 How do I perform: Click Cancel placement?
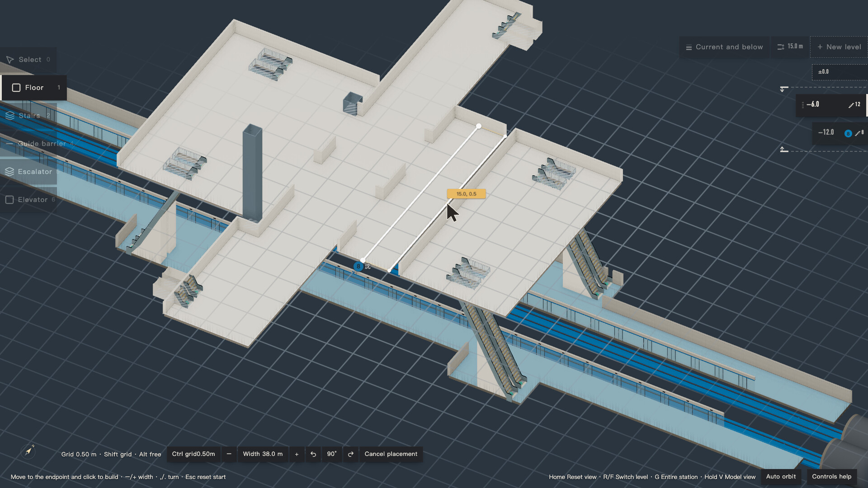tap(391, 454)
